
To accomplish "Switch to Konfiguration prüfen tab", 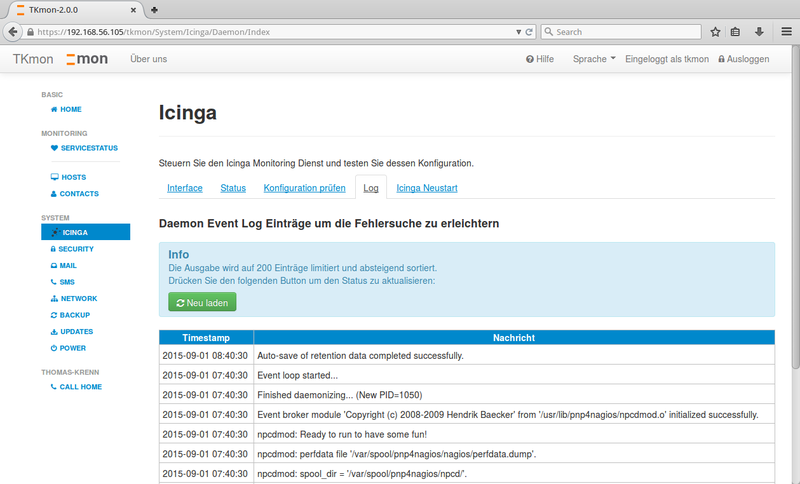I will [305, 188].
